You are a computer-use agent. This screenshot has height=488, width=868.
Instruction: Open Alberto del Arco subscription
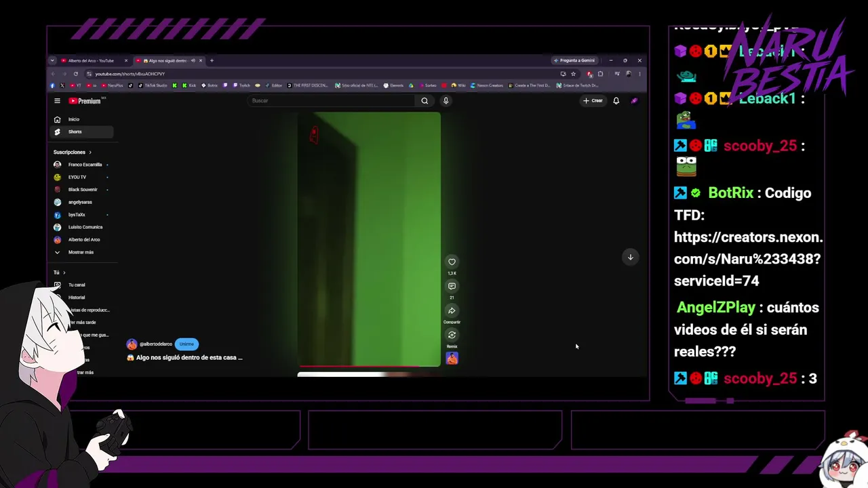pos(81,240)
